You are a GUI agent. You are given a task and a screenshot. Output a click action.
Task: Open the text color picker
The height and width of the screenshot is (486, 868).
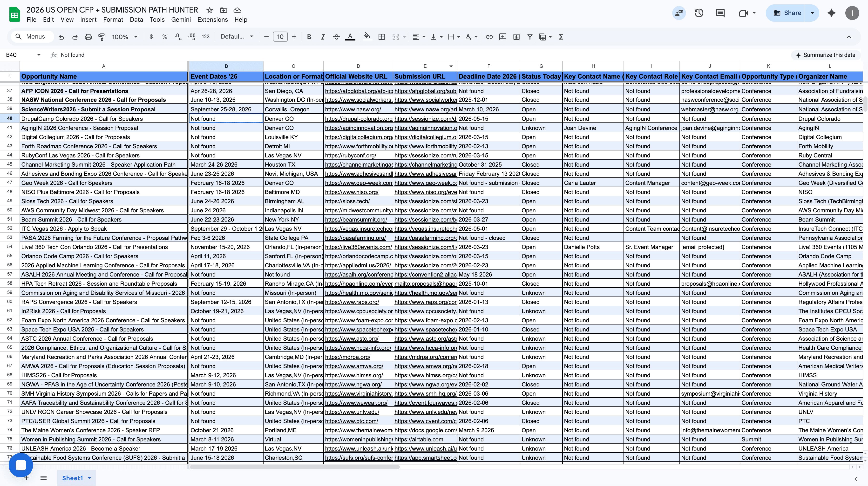pyautogui.click(x=350, y=37)
